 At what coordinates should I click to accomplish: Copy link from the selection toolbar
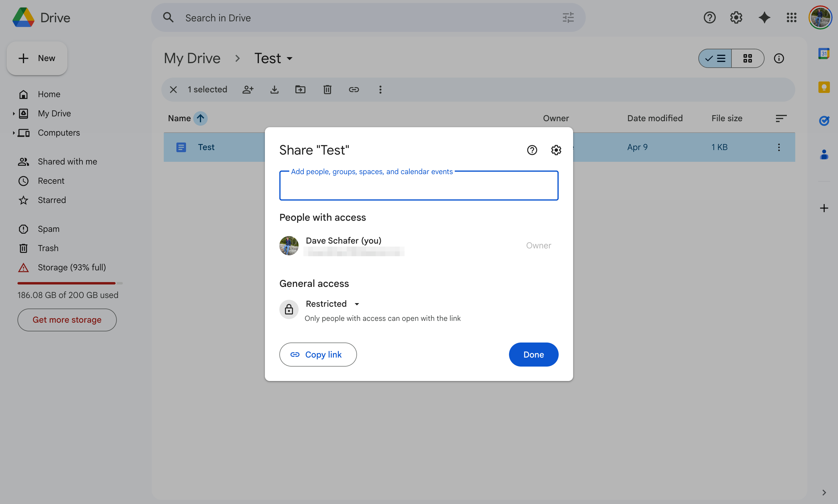(x=354, y=89)
